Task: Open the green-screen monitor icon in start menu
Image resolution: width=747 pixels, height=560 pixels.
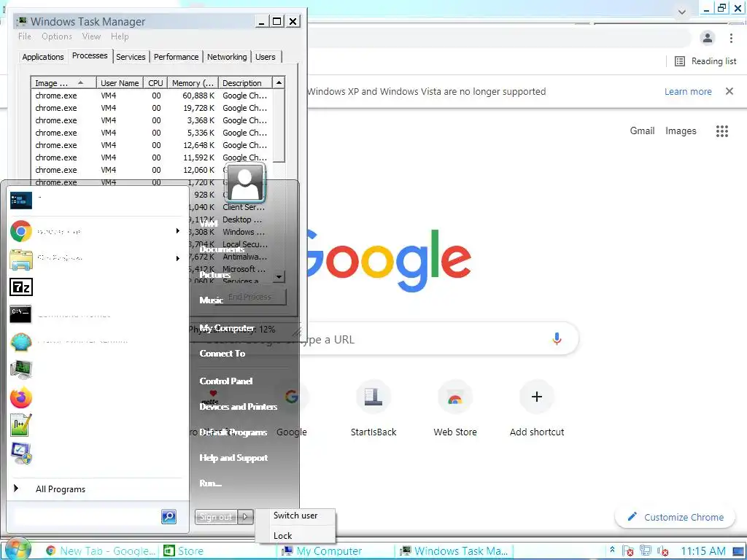Action: [21, 370]
